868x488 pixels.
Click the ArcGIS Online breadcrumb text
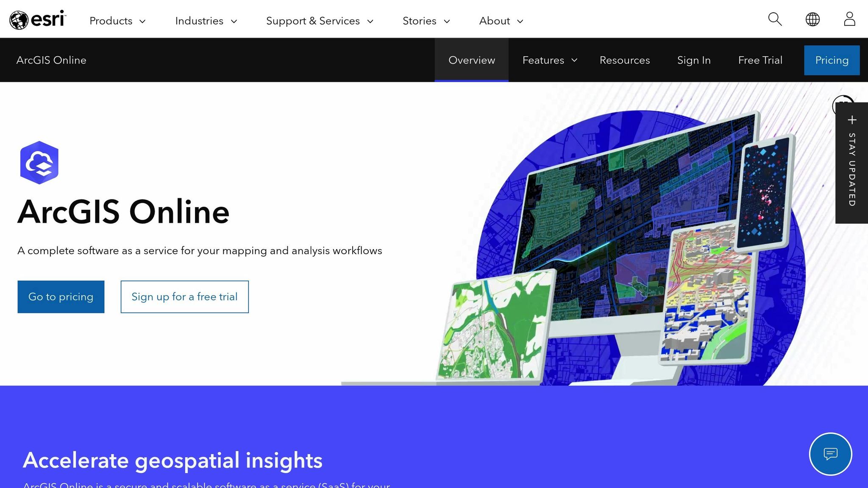52,60
